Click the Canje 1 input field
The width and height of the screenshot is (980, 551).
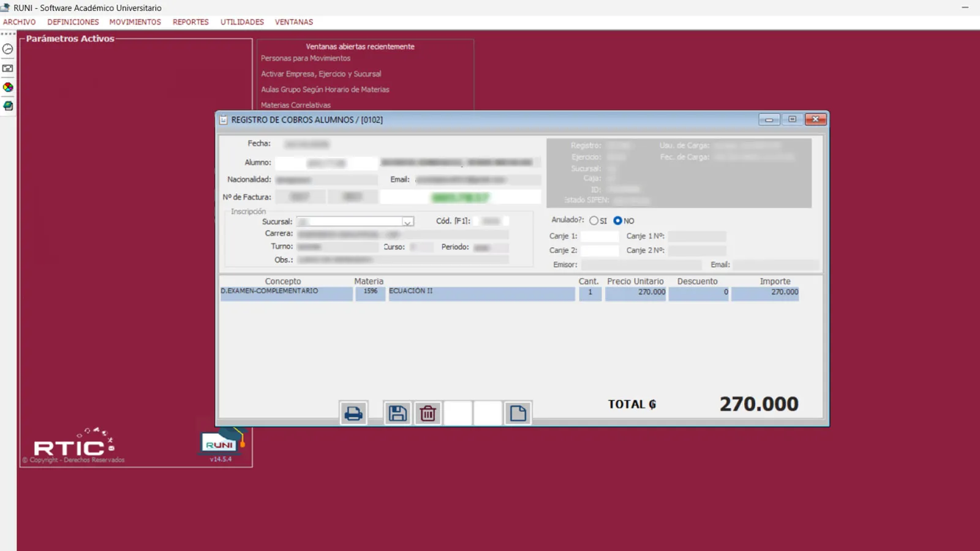click(x=600, y=236)
